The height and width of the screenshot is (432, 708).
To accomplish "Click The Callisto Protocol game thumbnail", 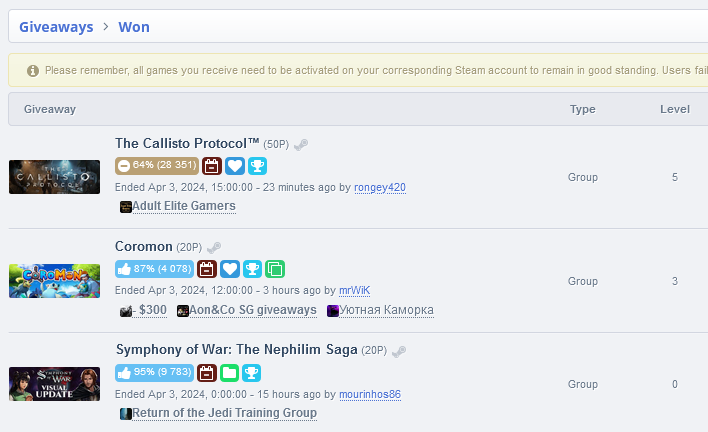I will click(x=55, y=177).
